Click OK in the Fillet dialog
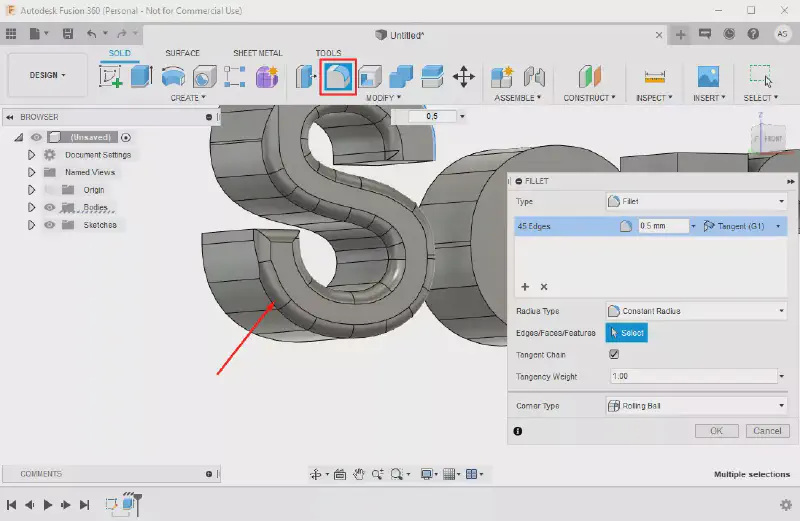800x521 pixels. click(716, 431)
